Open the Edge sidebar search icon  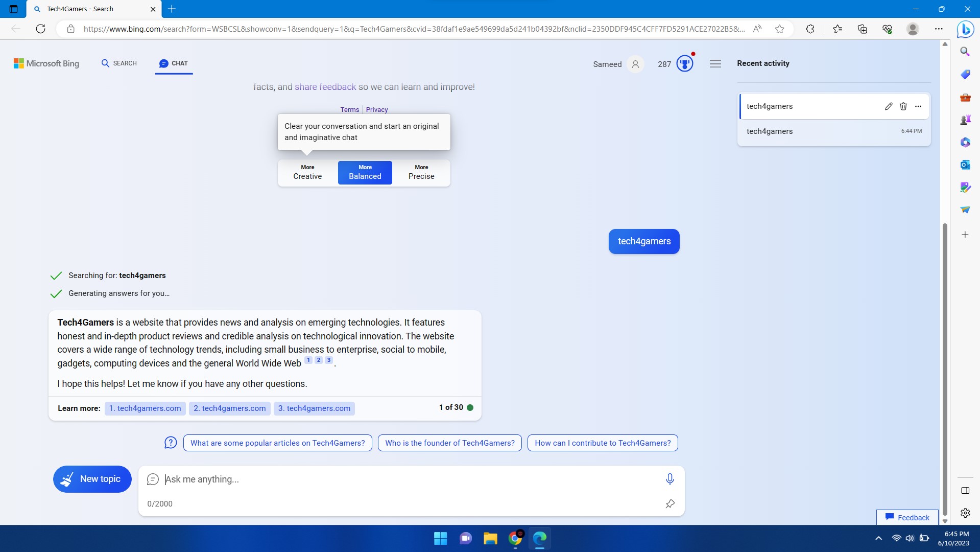[965, 52]
